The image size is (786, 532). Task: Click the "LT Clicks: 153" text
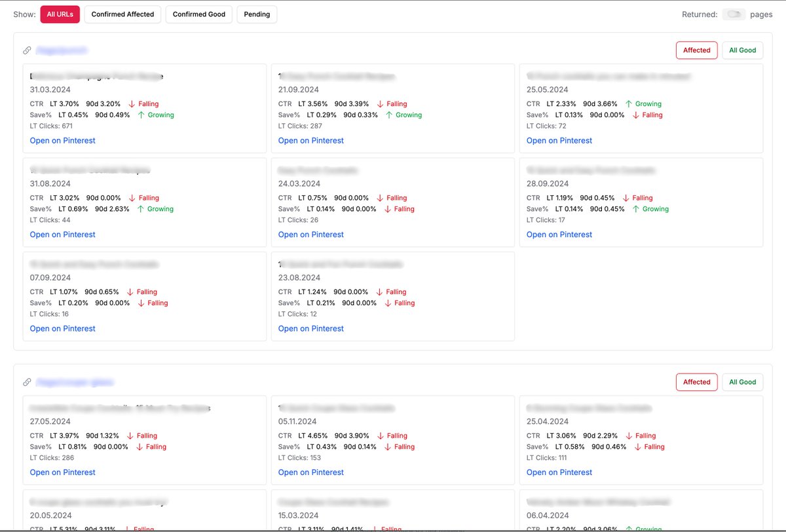(x=299, y=458)
